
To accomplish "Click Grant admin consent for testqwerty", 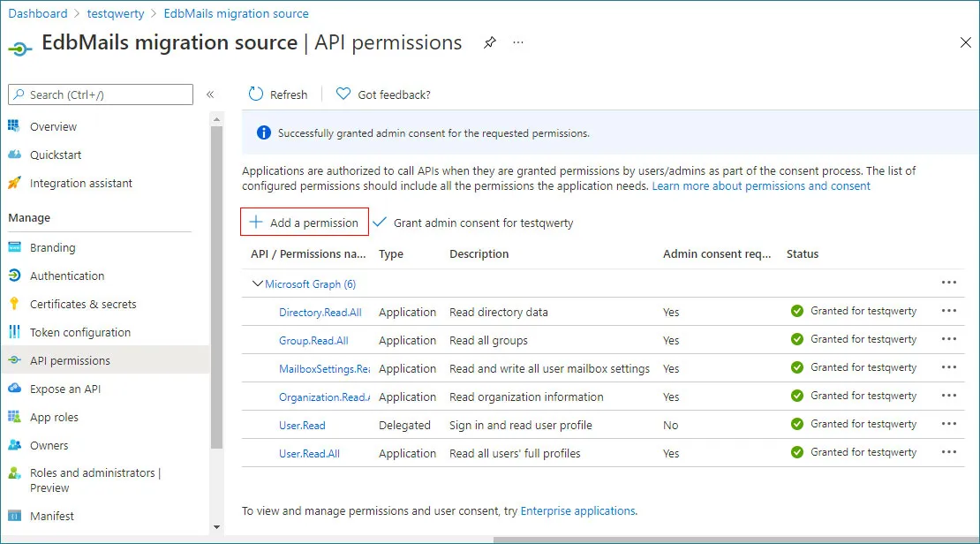I will pos(473,223).
